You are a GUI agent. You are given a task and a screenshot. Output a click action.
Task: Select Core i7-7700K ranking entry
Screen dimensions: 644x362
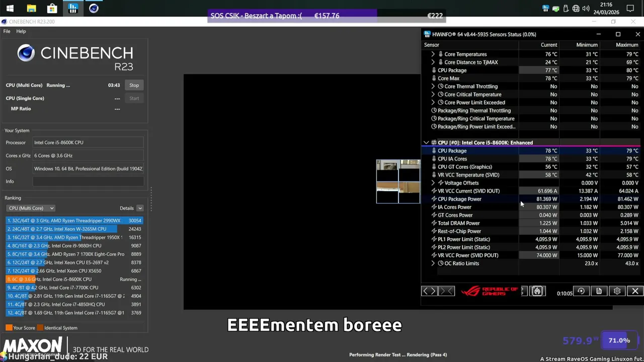(x=74, y=288)
